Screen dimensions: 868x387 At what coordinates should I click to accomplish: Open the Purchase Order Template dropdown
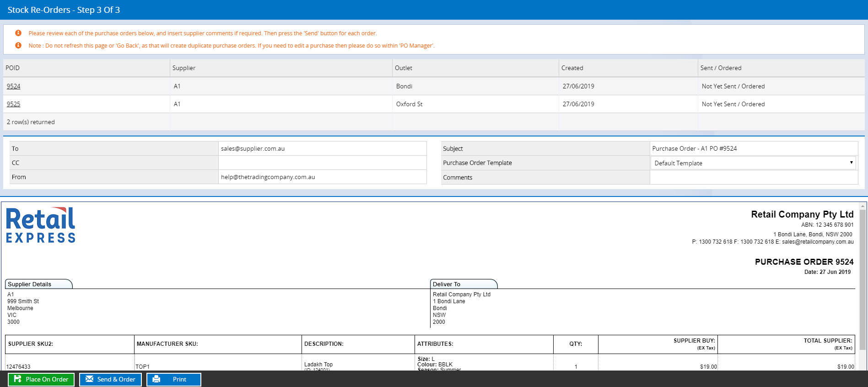(x=753, y=163)
